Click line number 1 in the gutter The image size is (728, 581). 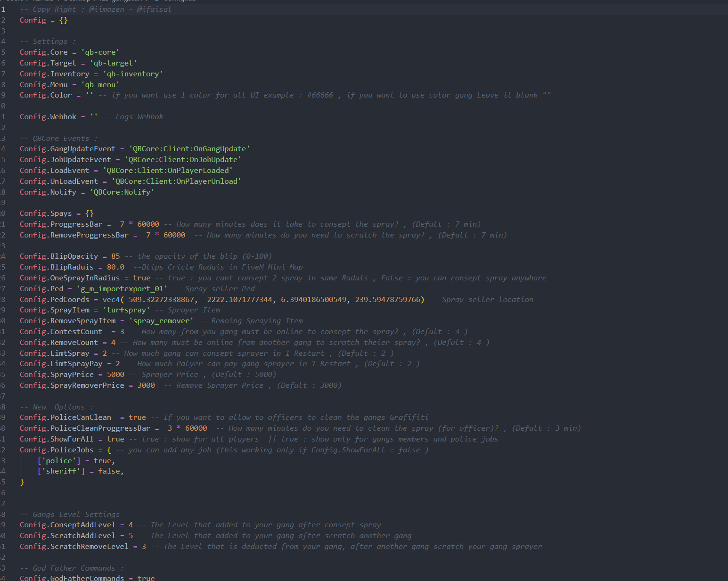coord(3,9)
